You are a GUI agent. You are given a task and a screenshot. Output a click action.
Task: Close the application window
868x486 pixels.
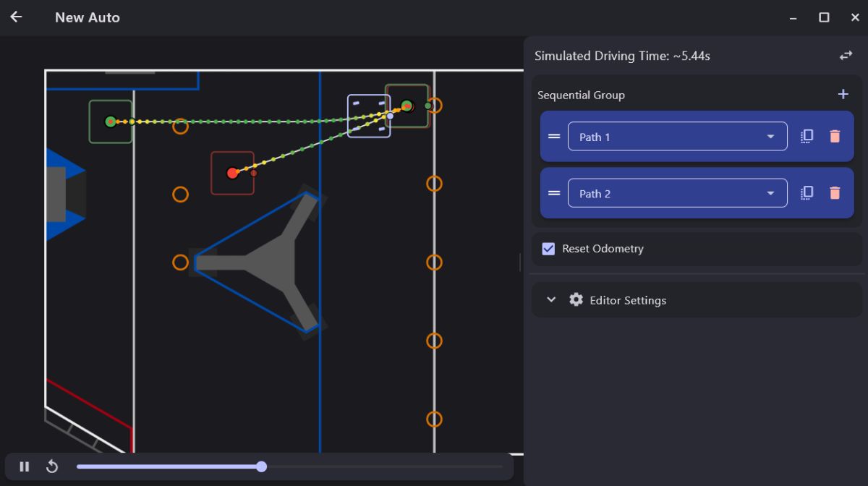coord(855,17)
